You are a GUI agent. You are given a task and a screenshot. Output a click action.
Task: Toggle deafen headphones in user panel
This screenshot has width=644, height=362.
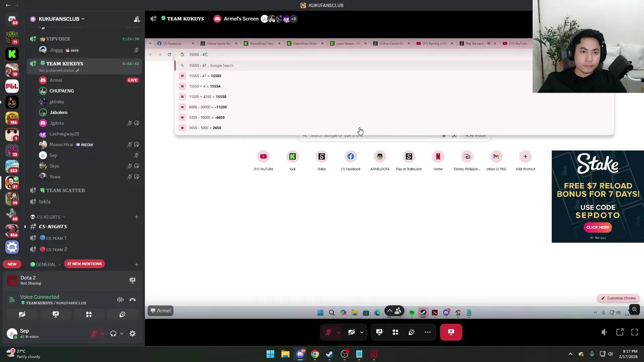point(113,333)
